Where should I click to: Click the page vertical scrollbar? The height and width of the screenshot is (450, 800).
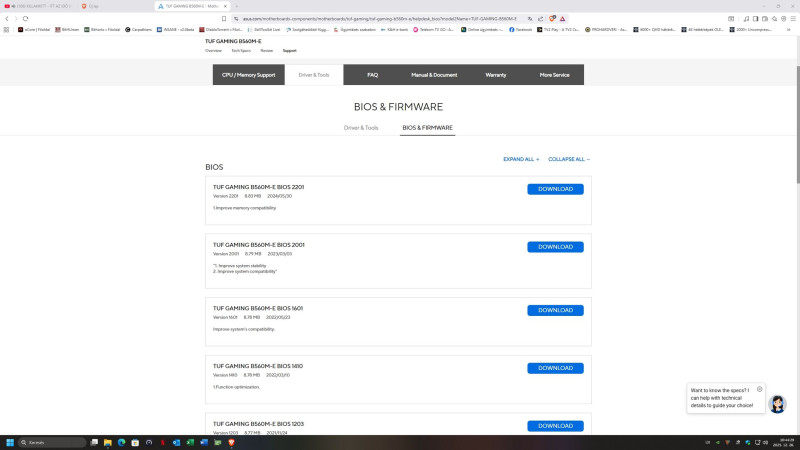[x=797, y=124]
